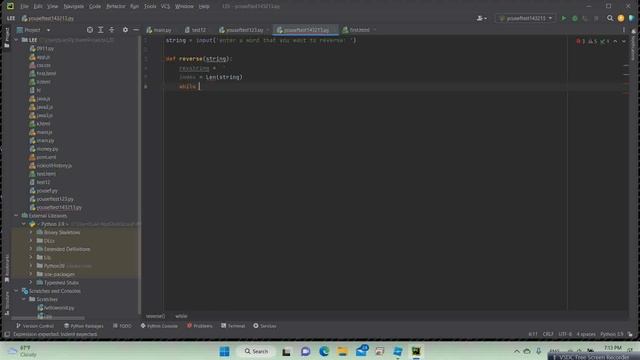The height and width of the screenshot is (360, 640).
Task: Click CRLF line separator in status bar
Action: tap(548, 334)
